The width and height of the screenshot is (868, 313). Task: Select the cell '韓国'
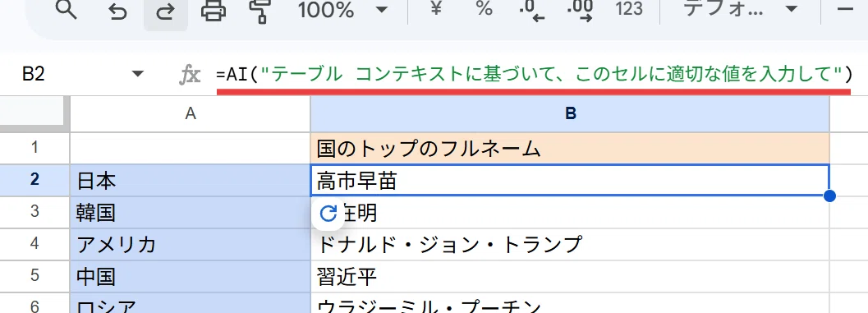191,212
